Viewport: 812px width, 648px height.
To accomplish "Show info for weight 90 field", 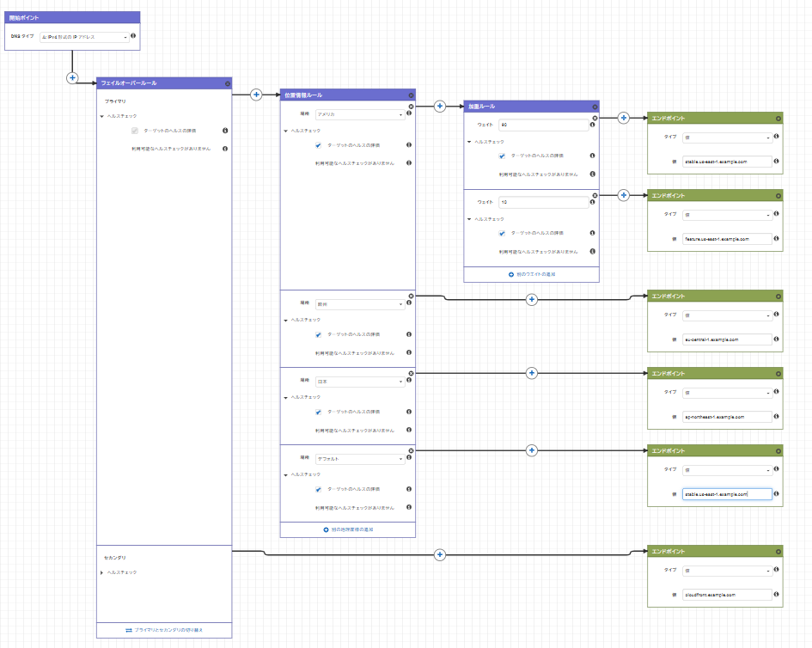I will tap(592, 125).
